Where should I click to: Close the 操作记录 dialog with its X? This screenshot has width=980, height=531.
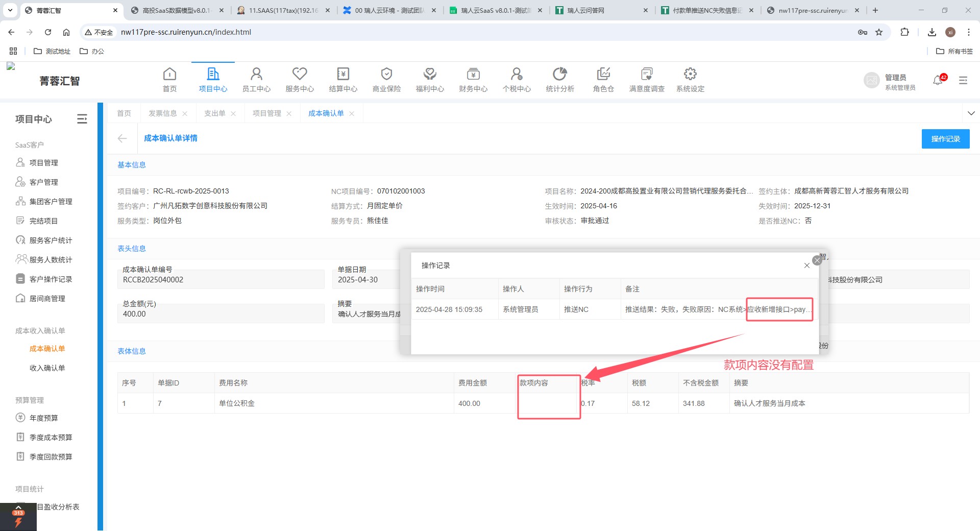[x=807, y=265]
